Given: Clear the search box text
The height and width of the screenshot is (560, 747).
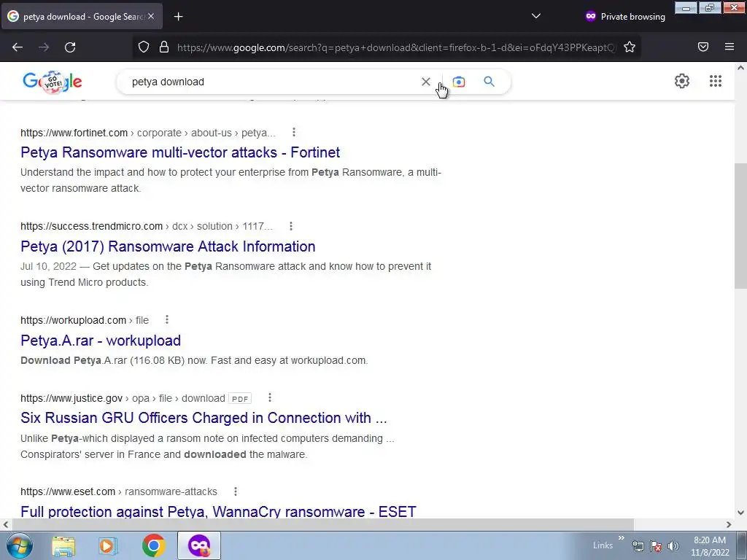Looking at the screenshot, I should pos(426,82).
